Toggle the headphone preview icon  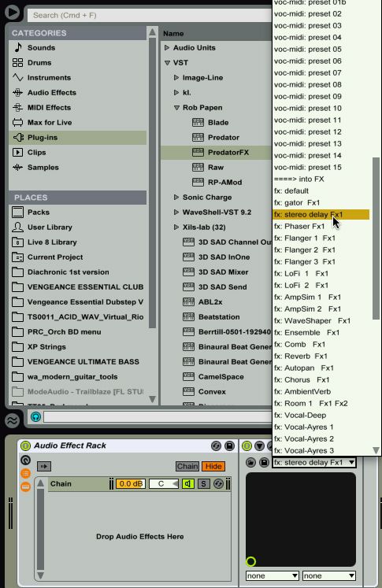click(x=35, y=416)
